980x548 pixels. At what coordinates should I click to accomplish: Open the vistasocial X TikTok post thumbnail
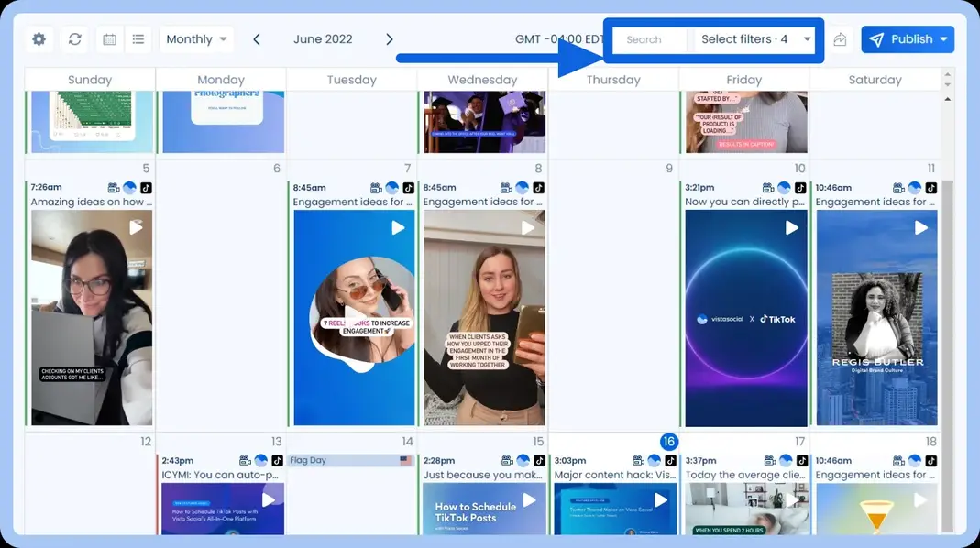[x=745, y=318]
